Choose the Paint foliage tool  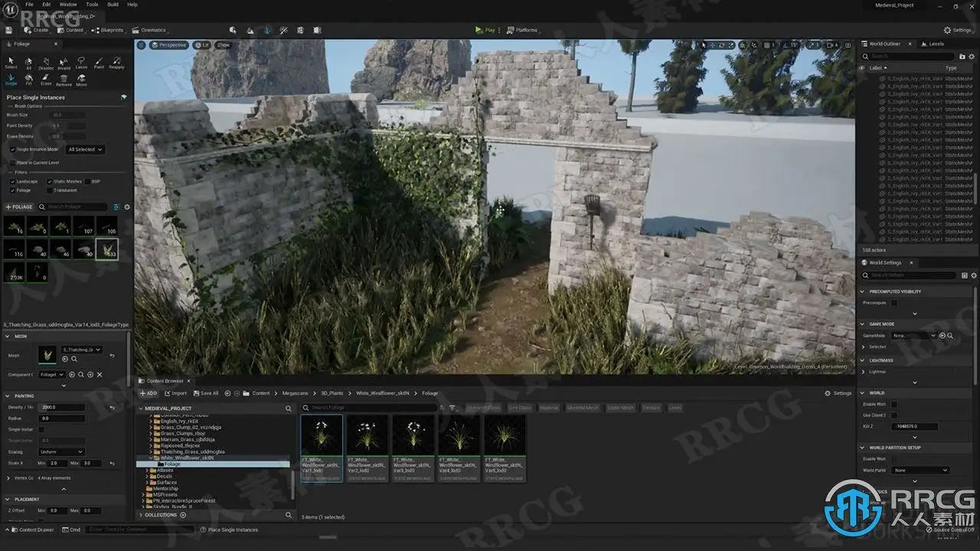click(99, 62)
